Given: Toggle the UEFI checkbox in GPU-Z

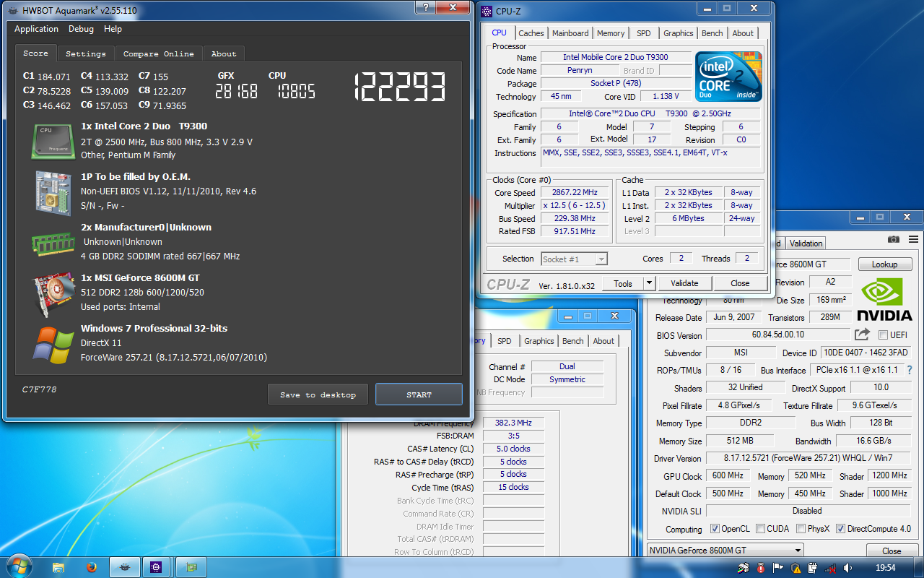Looking at the screenshot, I should tap(883, 335).
